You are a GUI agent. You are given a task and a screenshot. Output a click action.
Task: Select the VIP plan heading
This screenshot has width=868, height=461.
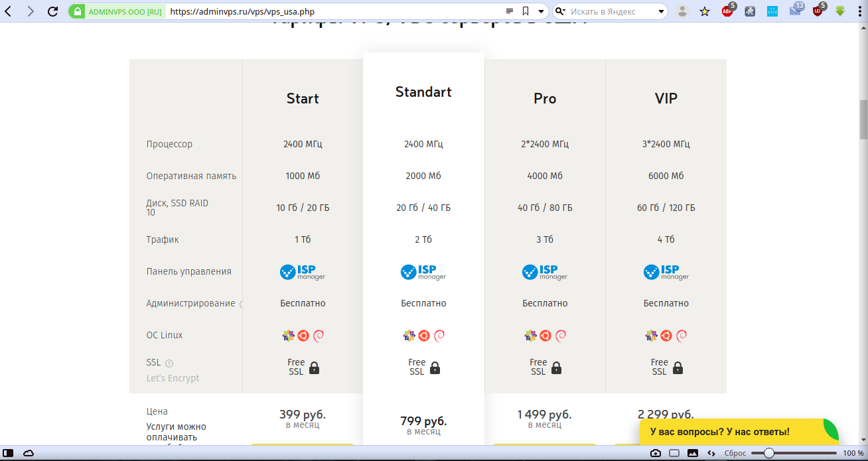click(666, 99)
